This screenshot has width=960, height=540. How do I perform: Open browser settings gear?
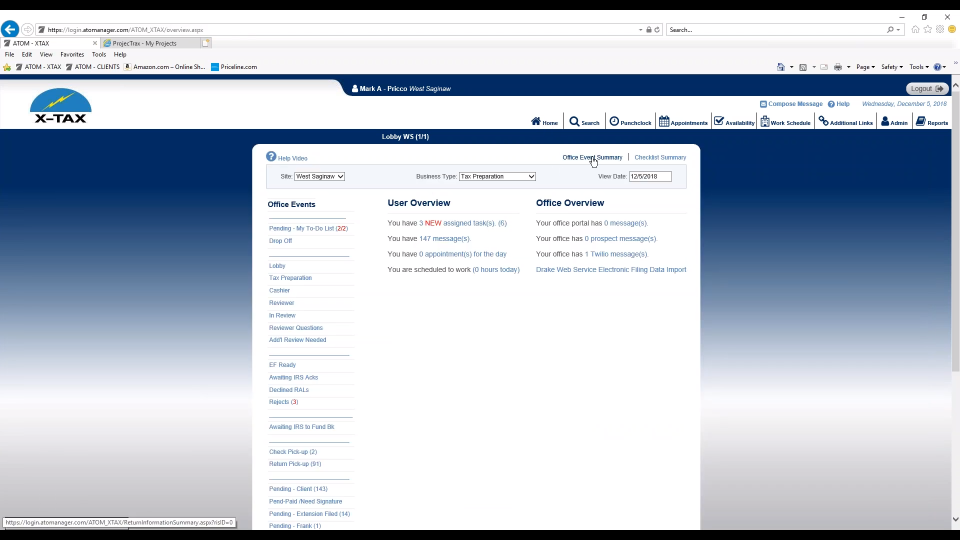(x=940, y=29)
